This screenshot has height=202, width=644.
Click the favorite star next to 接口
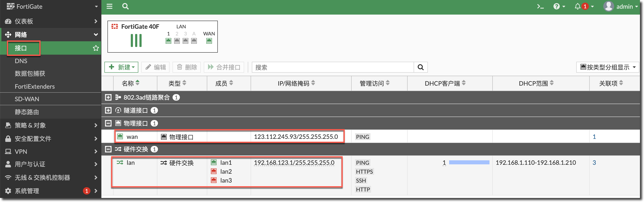pos(96,48)
